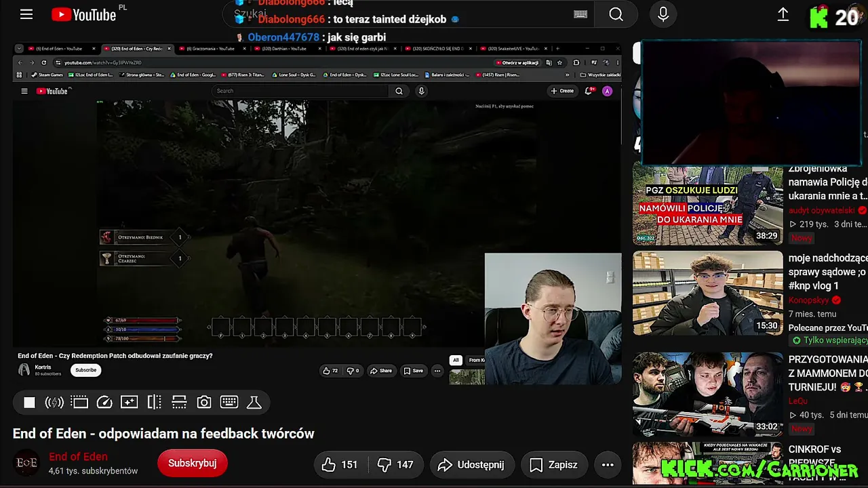The height and width of the screenshot is (488, 868).
Task: Click the upload arrow icon at top right
Action: [x=783, y=14]
